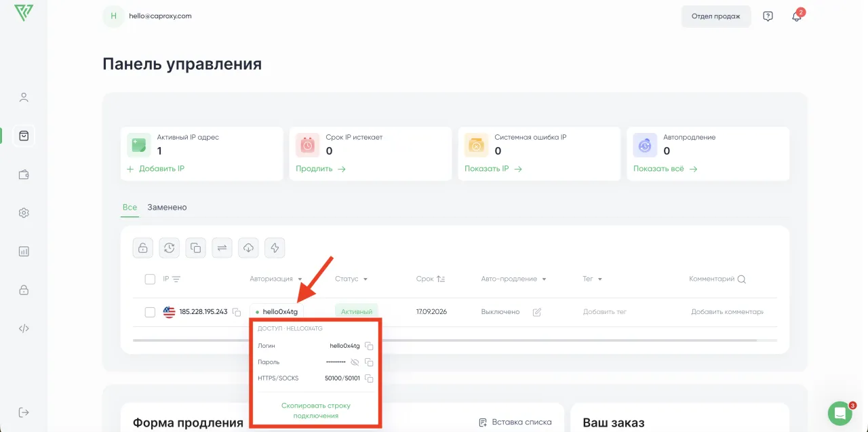The width and height of the screenshot is (868, 432).
Task: Switch to the Все tab
Action: coord(130,207)
